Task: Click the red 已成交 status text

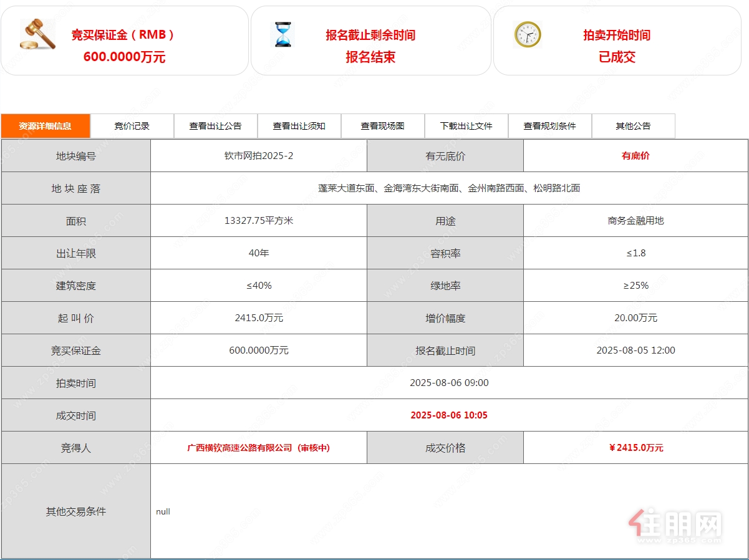Action: point(617,57)
